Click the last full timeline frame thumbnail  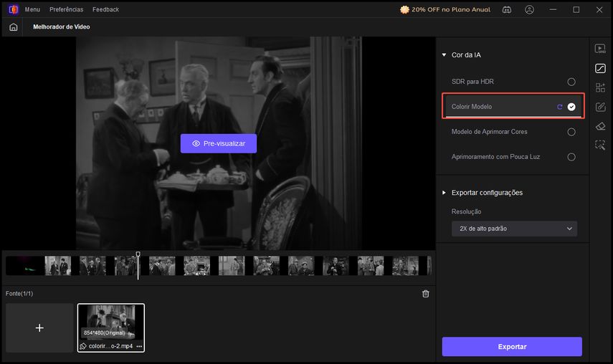[405, 266]
